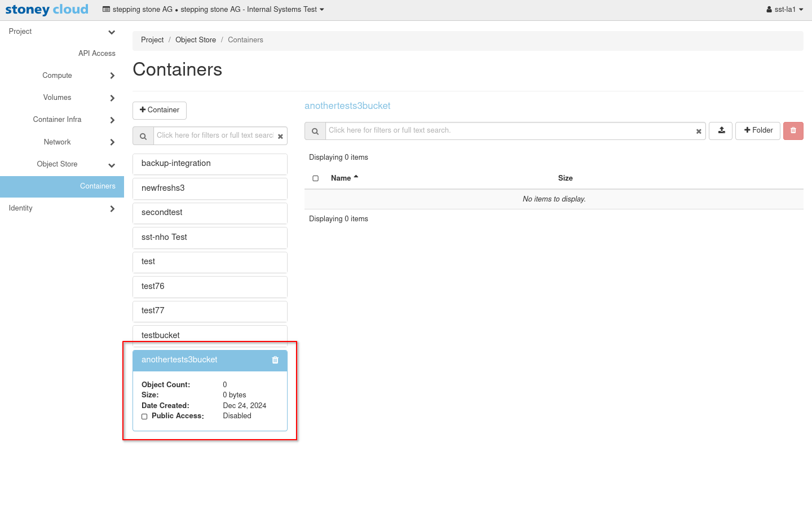Clear the container list search filter

point(280,136)
